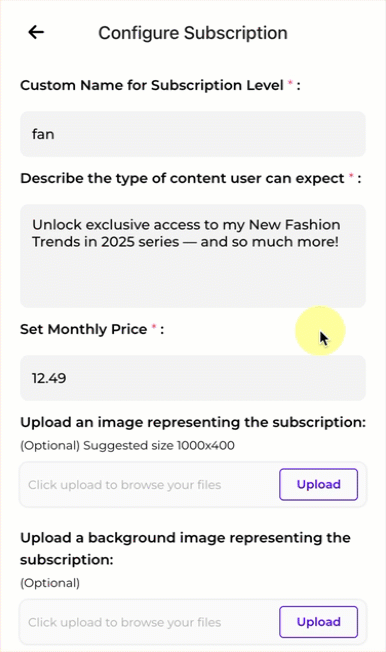The height and width of the screenshot is (652, 386).
Task: Click the 'Upload an image representing the subscription' heading
Action: 193,422
